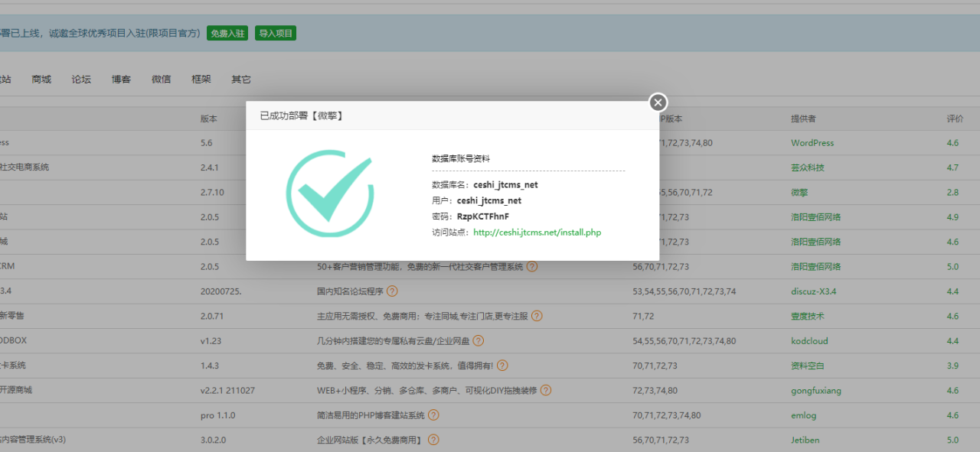Switch to the 论坛 category tab
This screenshot has height=452, width=980.
click(x=81, y=80)
